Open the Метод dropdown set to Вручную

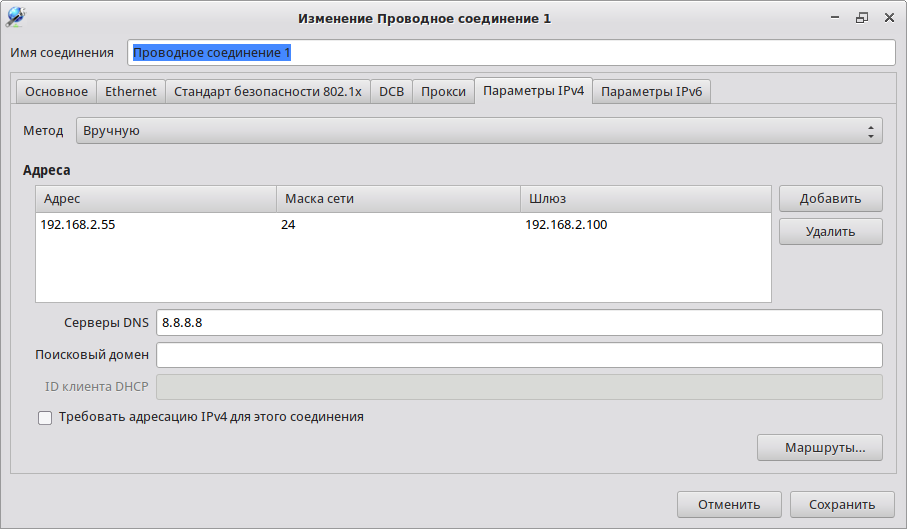pos(479,131)
